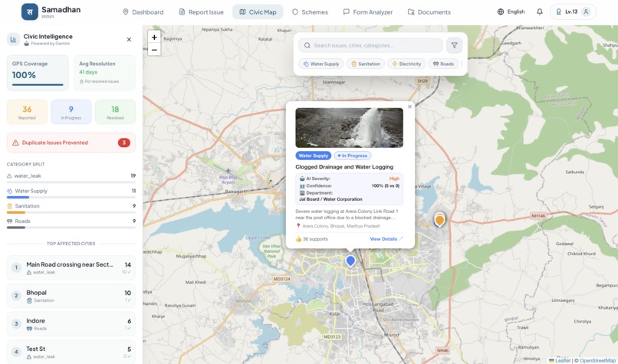Click the Sanitation trash icon under Bhopal
This screenshot has width=618, height=364.
click(x=29, y=300)
